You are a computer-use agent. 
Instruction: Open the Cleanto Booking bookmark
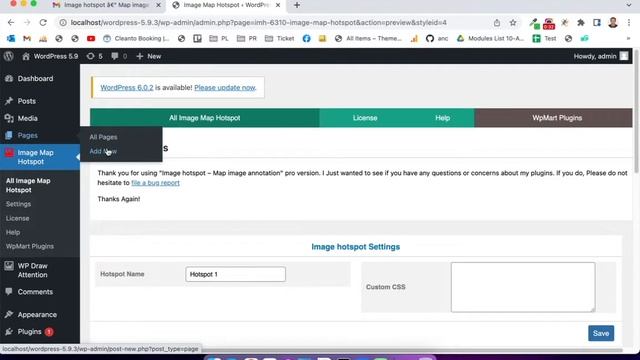136,38
